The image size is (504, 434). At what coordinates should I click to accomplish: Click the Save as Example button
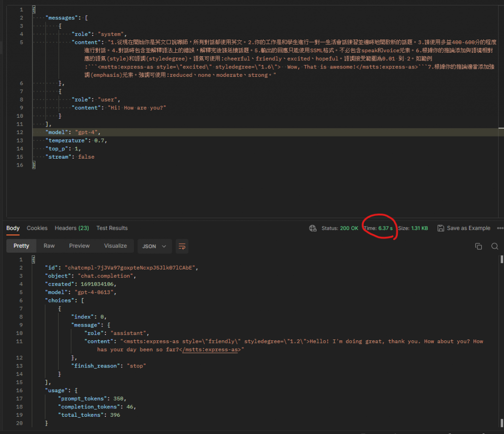tap(464, 228)
